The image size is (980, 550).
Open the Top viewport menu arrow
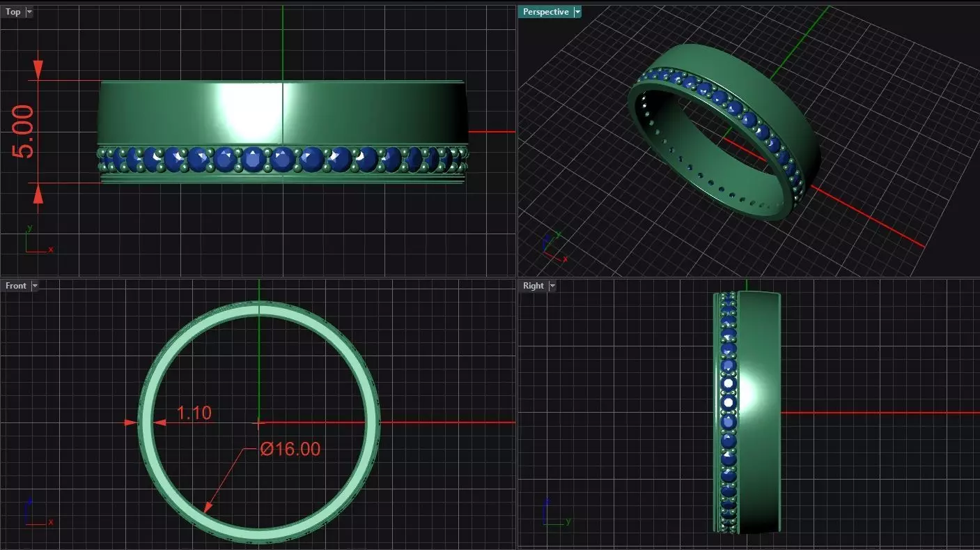point(29,12)
